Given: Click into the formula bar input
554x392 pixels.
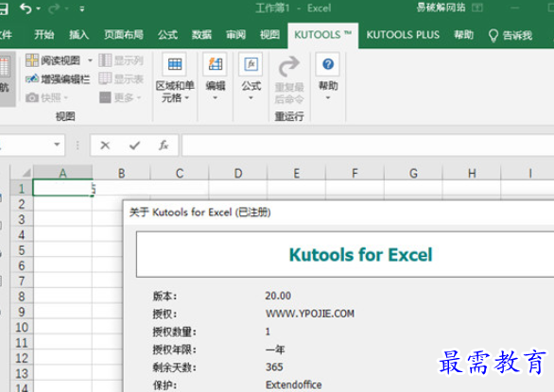Looking at the screenshot, I should [368, 145].
